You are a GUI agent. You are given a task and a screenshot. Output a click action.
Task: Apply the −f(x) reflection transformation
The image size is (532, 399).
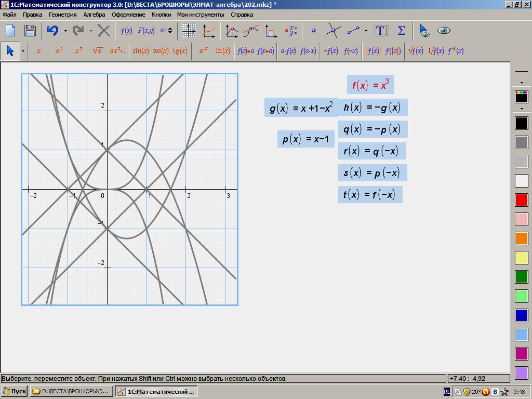tap(331, 51)
